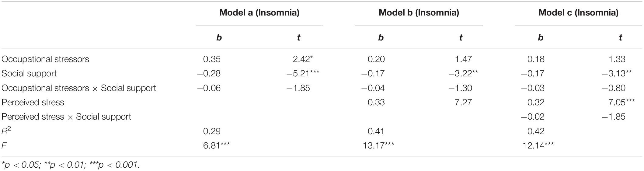Click the Perceived stress row label
The height and width of the screenshot is (171, 644).
pos(33,102)
